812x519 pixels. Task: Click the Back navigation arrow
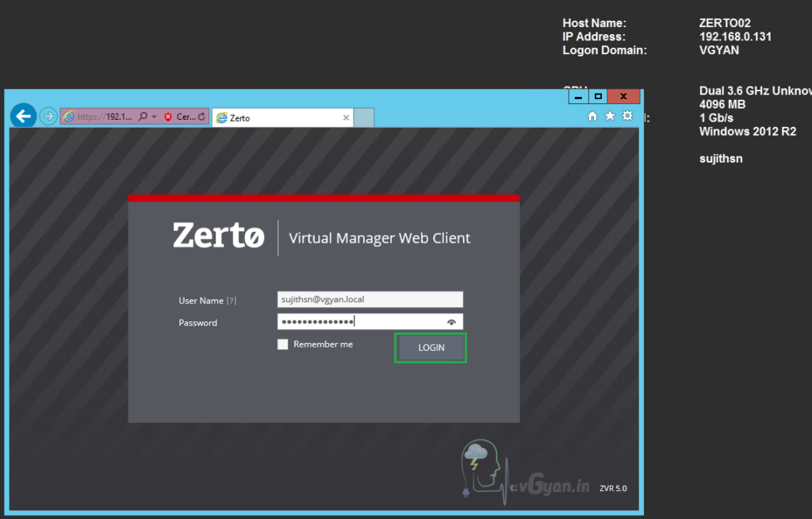23,115
